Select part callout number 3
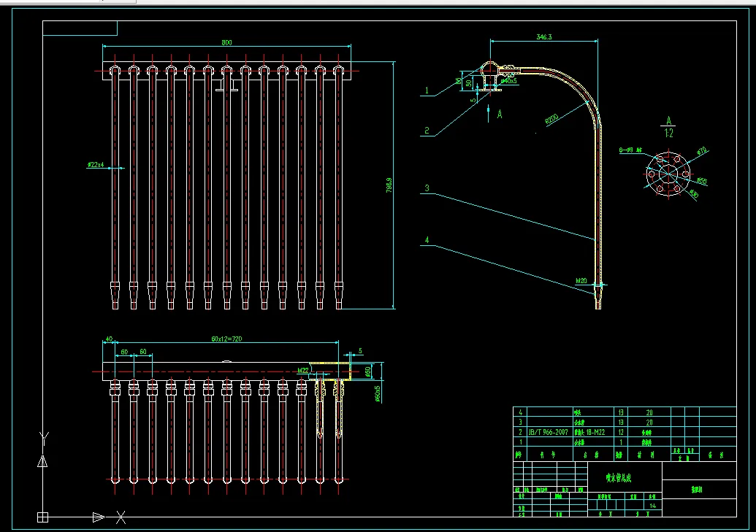Image resolution: width=756 pixels, height=532 pixels. tap(429, 188)
